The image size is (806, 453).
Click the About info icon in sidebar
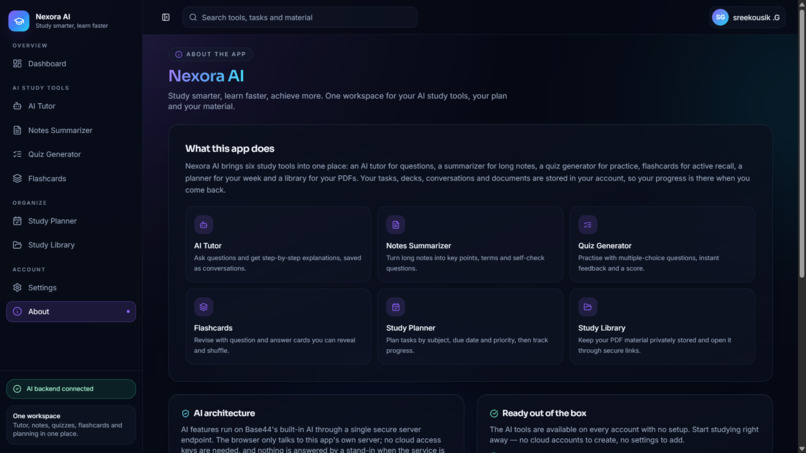click(x=17, y=312)
